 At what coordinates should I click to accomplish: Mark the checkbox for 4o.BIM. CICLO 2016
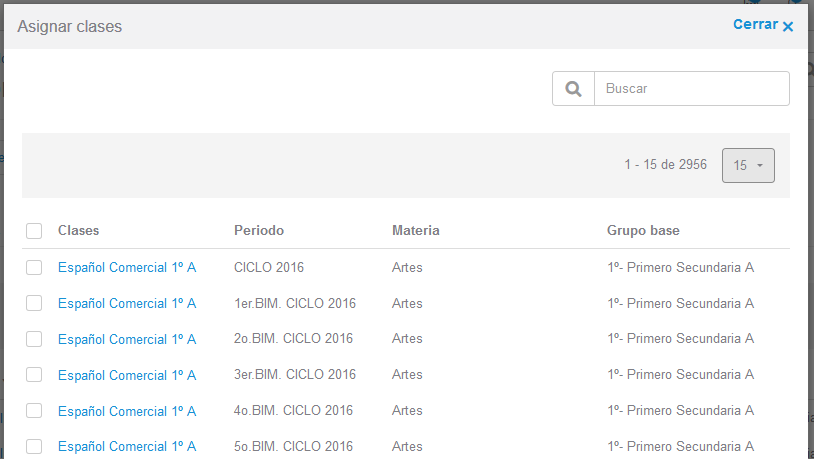(34, 411)
